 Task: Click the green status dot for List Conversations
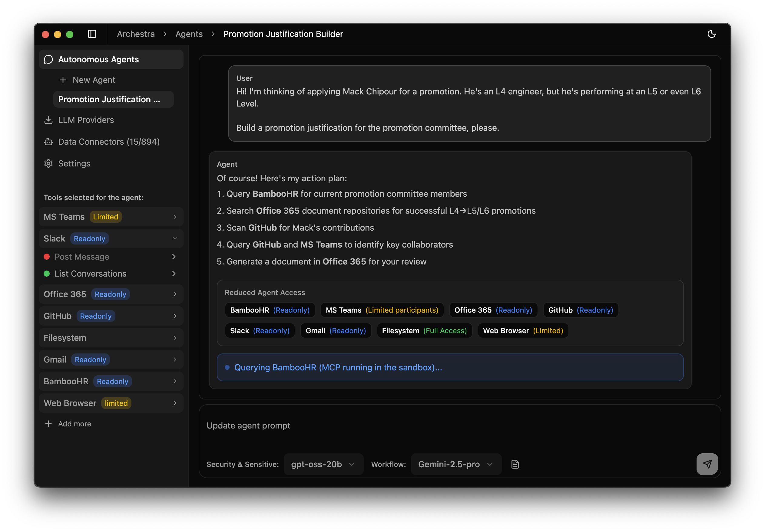point(47,274)
